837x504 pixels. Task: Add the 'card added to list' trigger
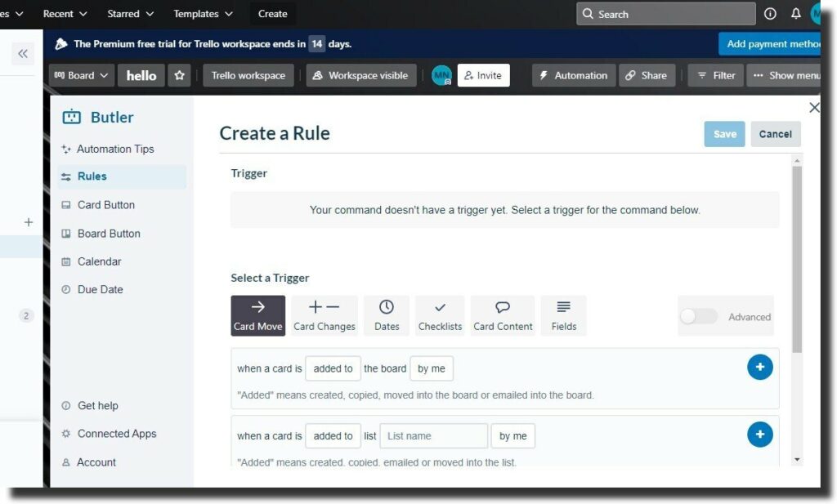pyautogui.click(x=759, y=434)
